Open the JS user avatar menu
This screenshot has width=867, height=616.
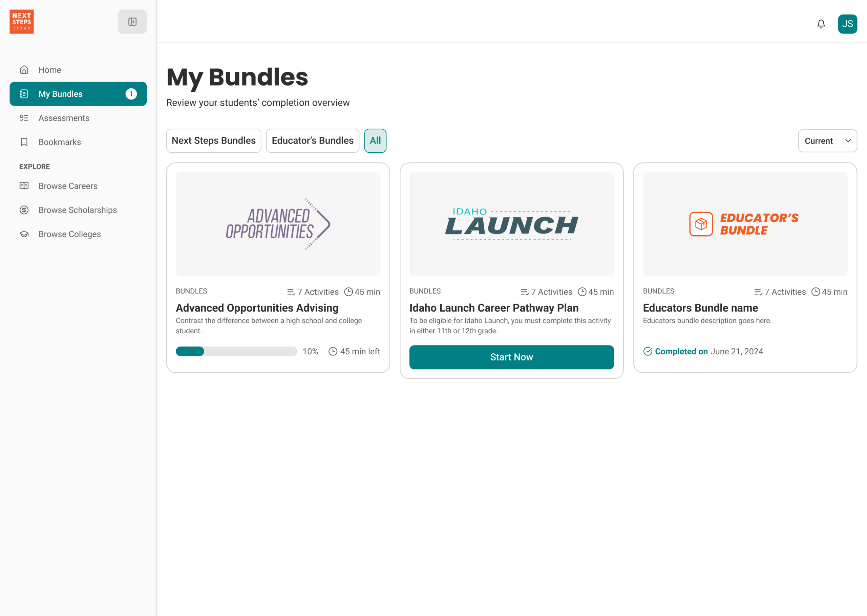tap(847, 24)
